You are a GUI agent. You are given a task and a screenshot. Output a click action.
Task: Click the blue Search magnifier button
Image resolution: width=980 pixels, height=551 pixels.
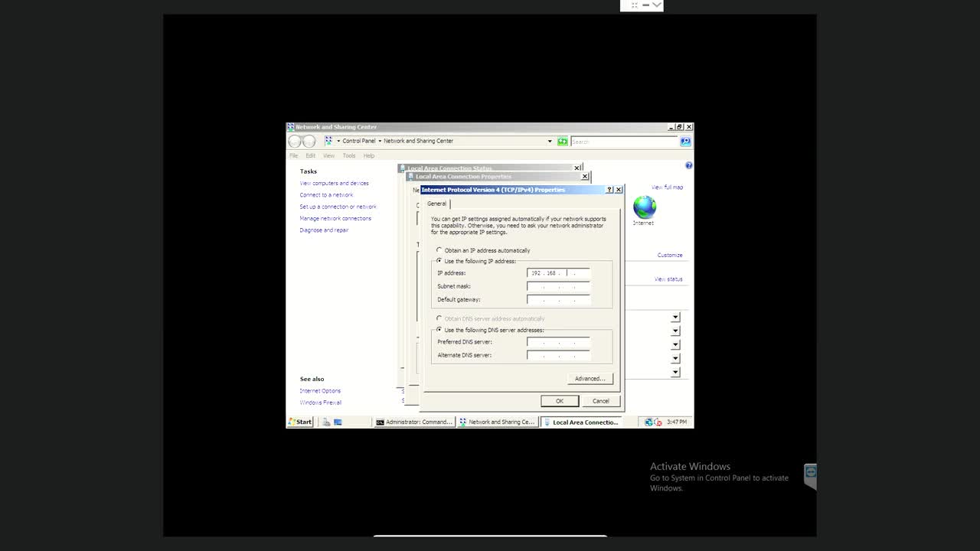coord(685,142)
